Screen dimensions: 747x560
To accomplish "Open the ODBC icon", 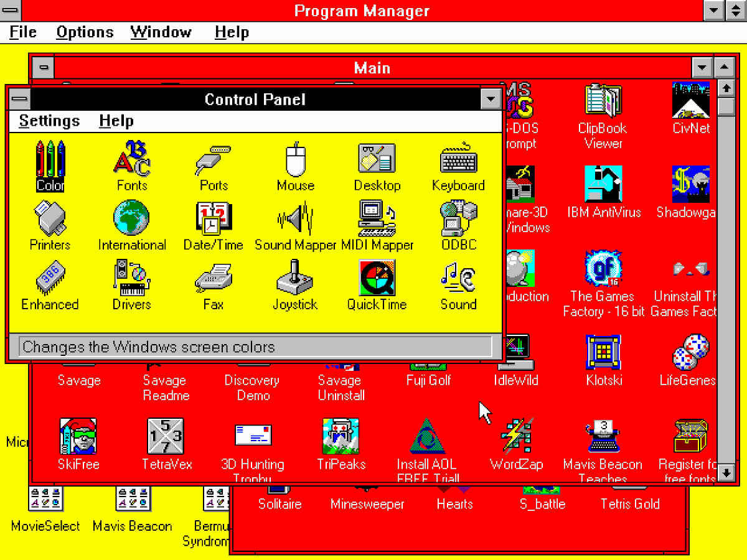I will coord(459,217).
